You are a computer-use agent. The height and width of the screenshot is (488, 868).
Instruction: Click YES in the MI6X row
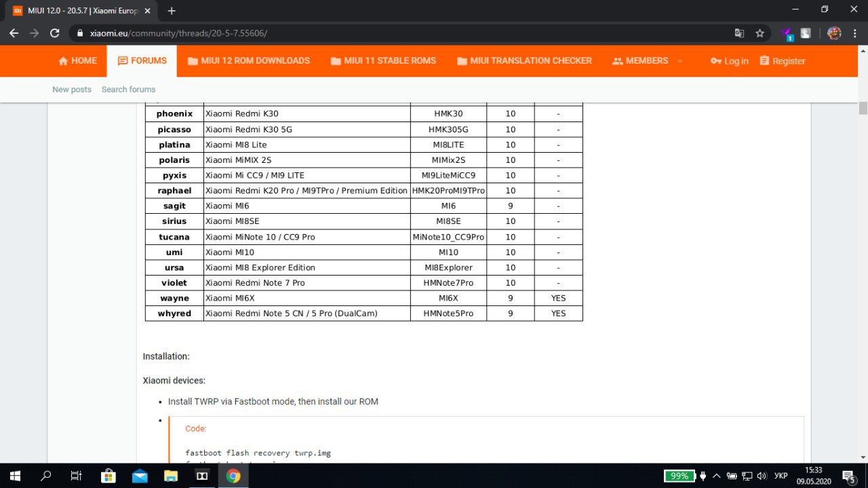(558, 298)
